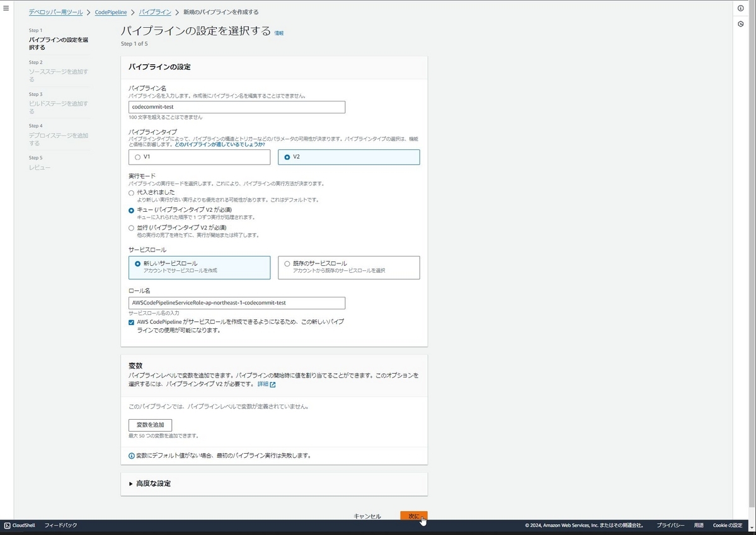Select the V1 pipeline type
Screen dimensions: 756x535
click(x=137, y=157)
